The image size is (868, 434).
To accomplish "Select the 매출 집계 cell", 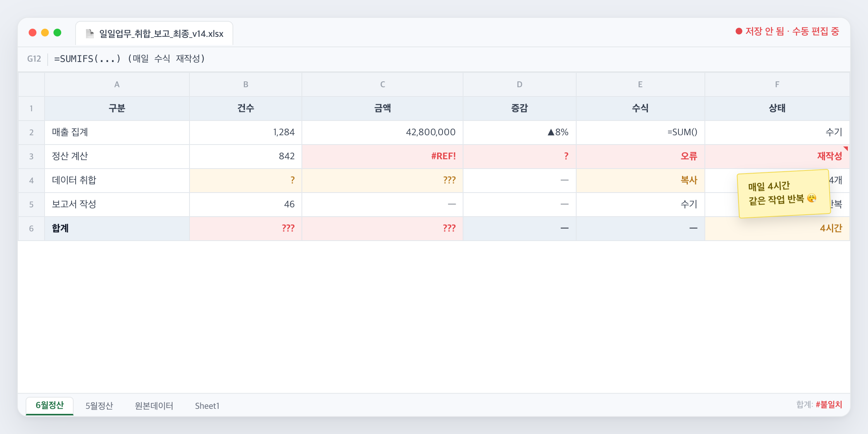I will tap(117, 133).
